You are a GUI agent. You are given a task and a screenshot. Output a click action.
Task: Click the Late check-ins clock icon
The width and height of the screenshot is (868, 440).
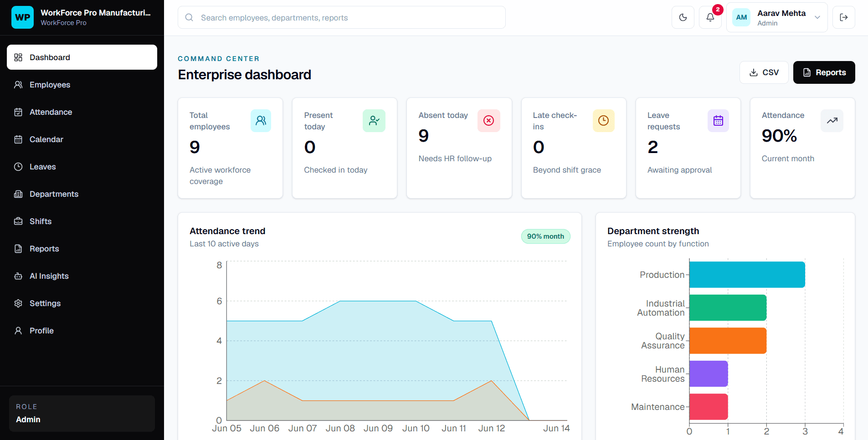[x=604, y=121]
